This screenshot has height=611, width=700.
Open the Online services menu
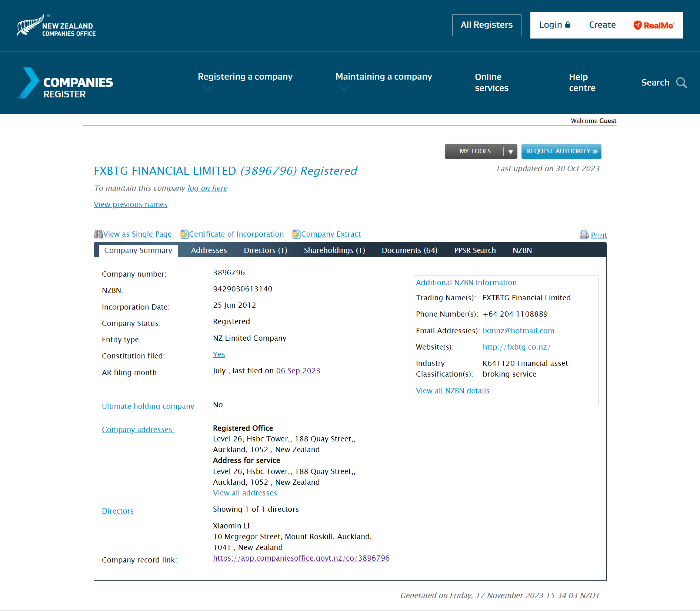(491, 83)
